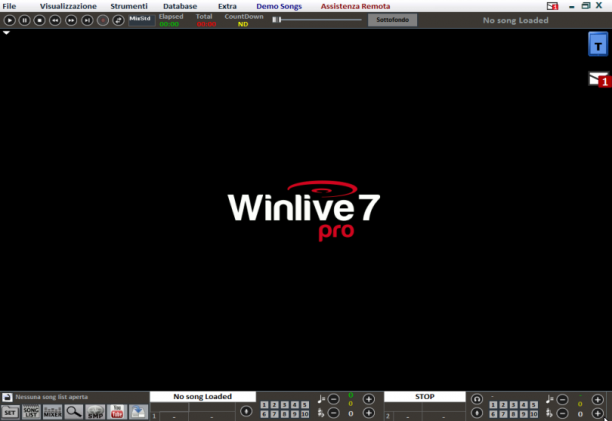Toggle the deck 2 headphone monitor button
This screenshot has height=421, width=612.
(477, 399)
